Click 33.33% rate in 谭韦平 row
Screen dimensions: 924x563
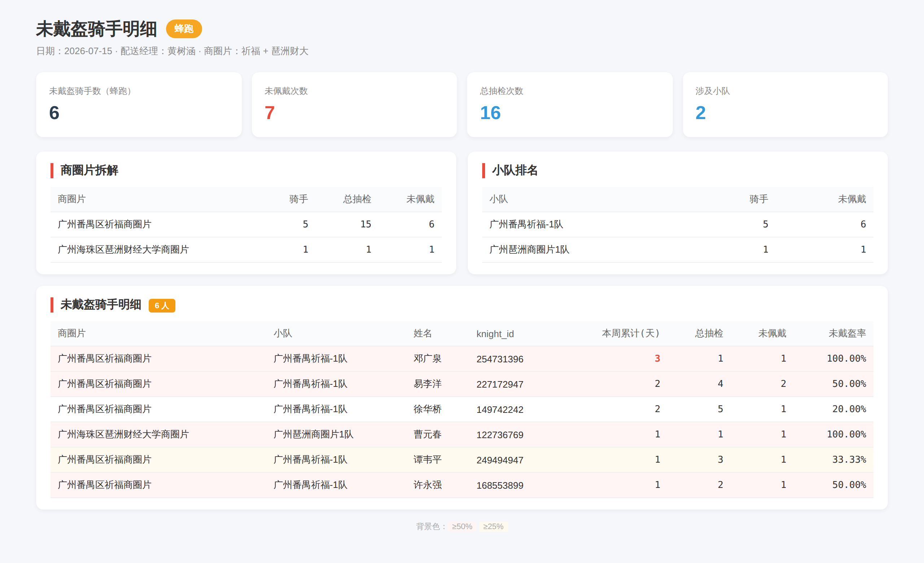(849, 459)
